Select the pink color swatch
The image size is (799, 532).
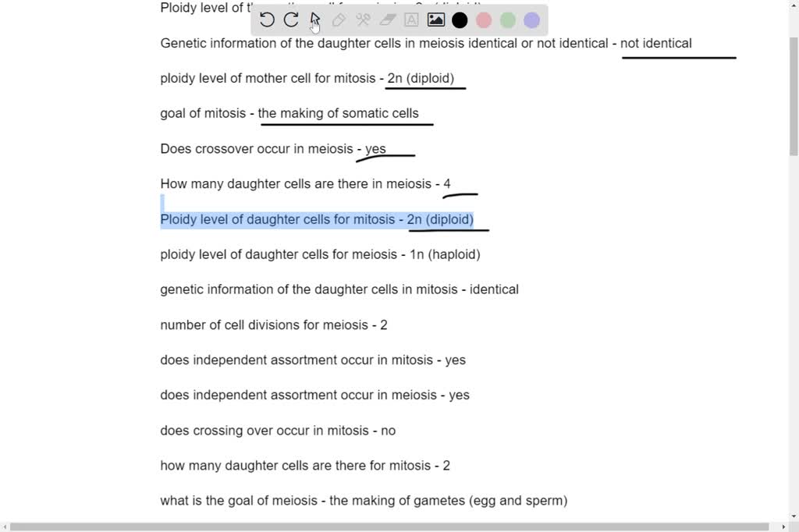click(484, 20)
